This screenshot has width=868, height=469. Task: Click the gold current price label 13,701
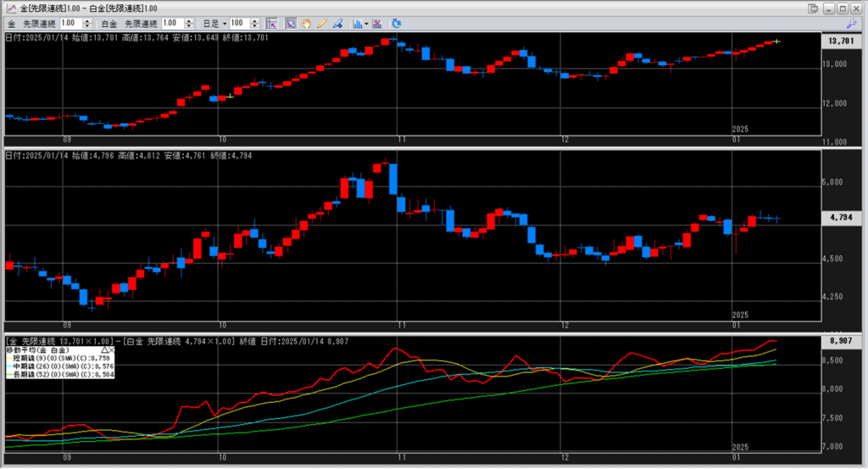tap(842, 41)
